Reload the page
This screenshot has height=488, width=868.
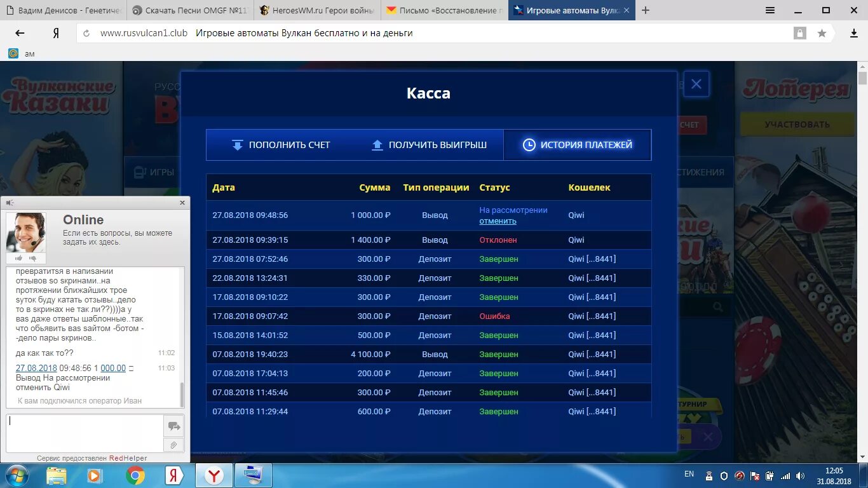click(x=86, y=33)
